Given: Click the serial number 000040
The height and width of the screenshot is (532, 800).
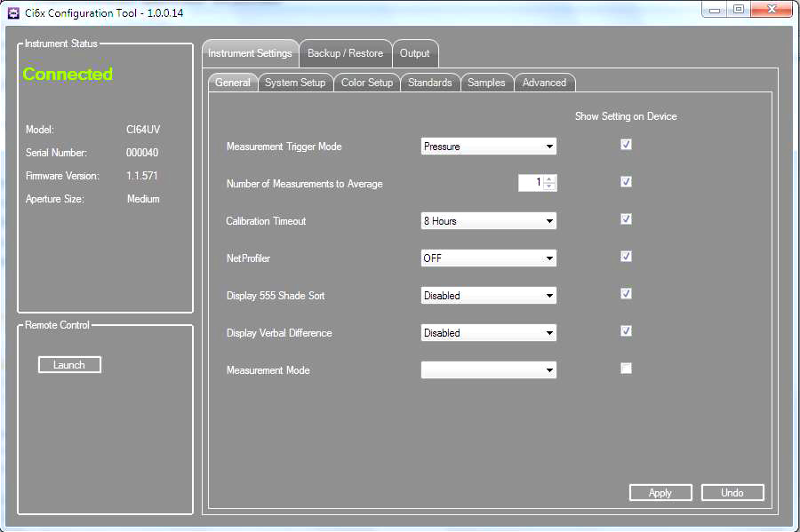Looking at the screenshot, I should pos(142,153).
